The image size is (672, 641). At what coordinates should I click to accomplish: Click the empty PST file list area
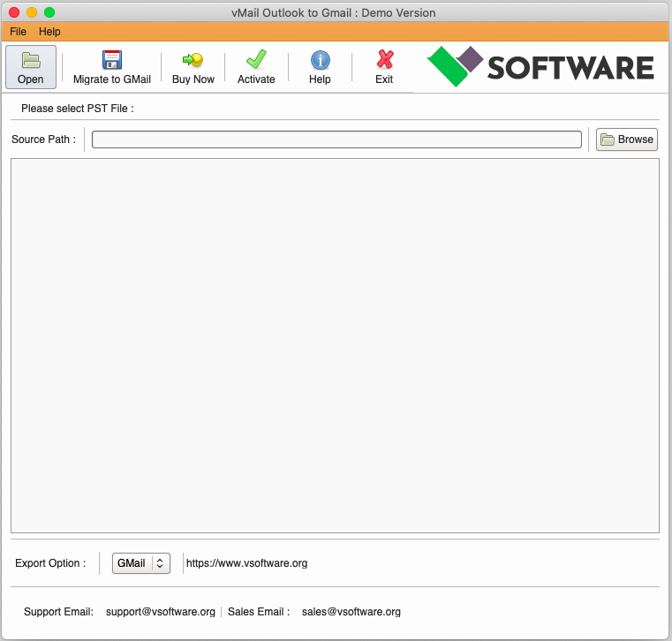pyautogui.click(x=335, y=346)
